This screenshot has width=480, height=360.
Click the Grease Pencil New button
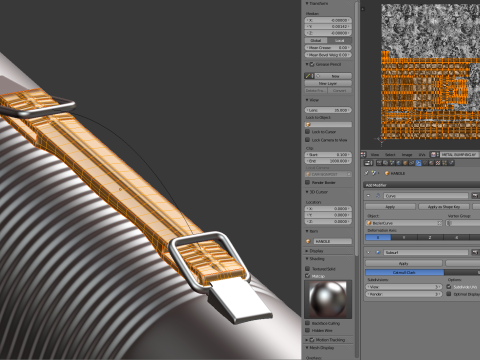coord(334,76)
